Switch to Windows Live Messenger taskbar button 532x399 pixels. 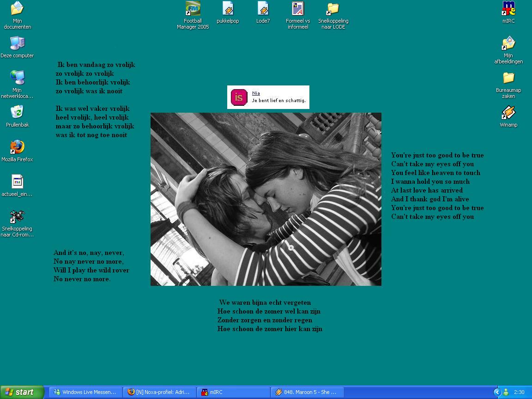click(x=85, y=392)
